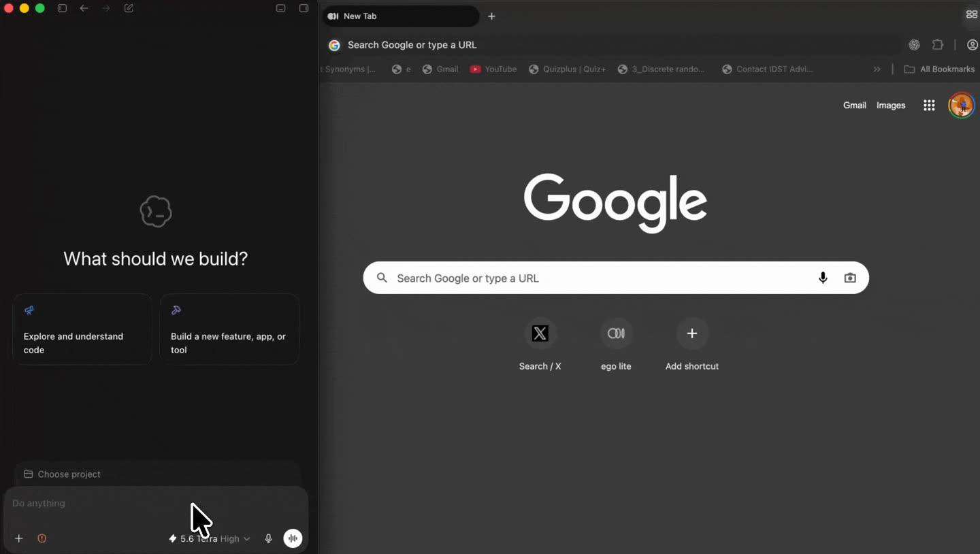Open the Search / X shortcut

click(x=540, y=344)
